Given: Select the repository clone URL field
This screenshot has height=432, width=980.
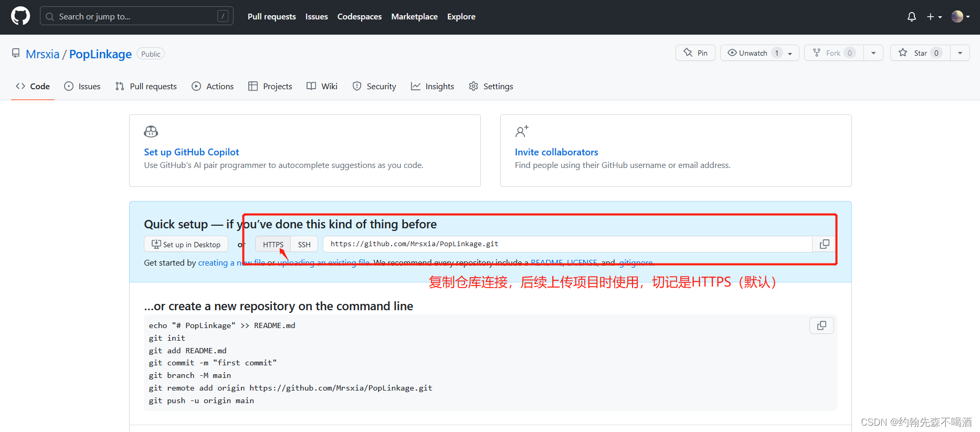Looking at the screenshot, I should (x=567, y=244).
